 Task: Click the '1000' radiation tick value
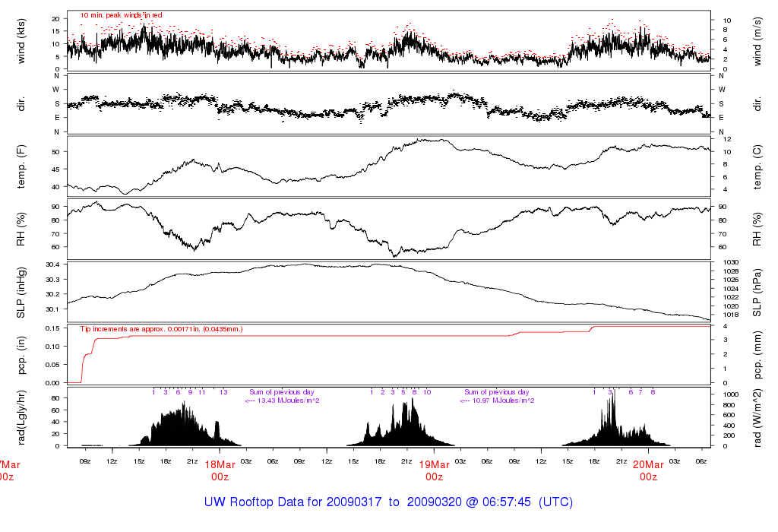731,394
